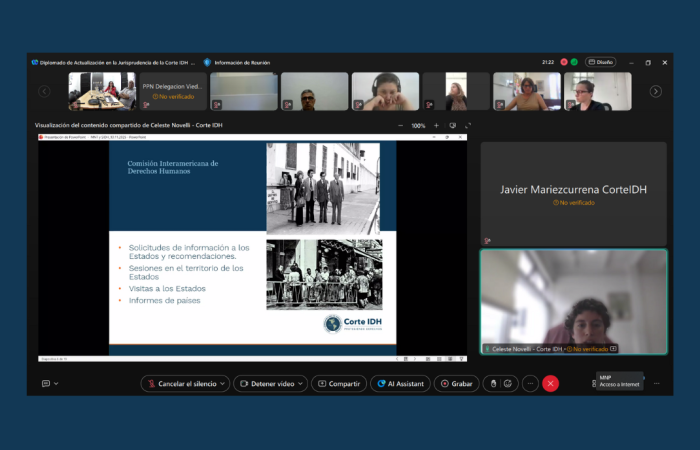
Task: Click the fullscreen expand icon for shared content
Action: click(x=468, y=125)
